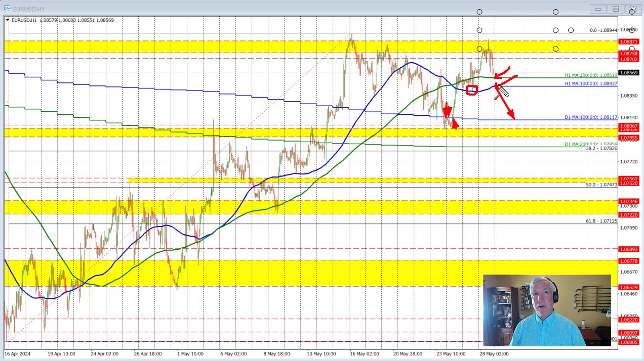Click the EURUSD,H1 window title
This screenshot has height=361, width=644.
click(29, 9)
